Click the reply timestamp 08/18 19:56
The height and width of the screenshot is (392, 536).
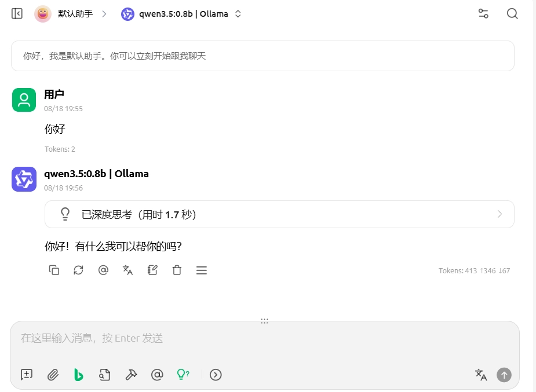(63, 188)
